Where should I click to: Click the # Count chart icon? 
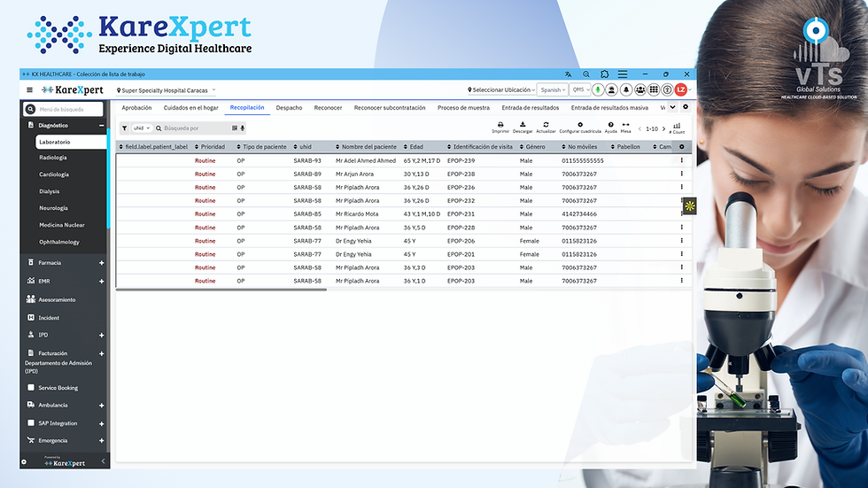677,128
